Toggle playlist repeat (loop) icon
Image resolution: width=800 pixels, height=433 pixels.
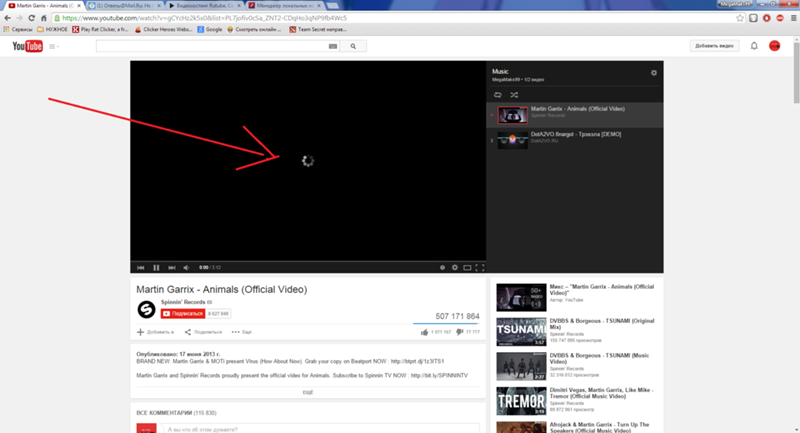(x=497, y=95)
